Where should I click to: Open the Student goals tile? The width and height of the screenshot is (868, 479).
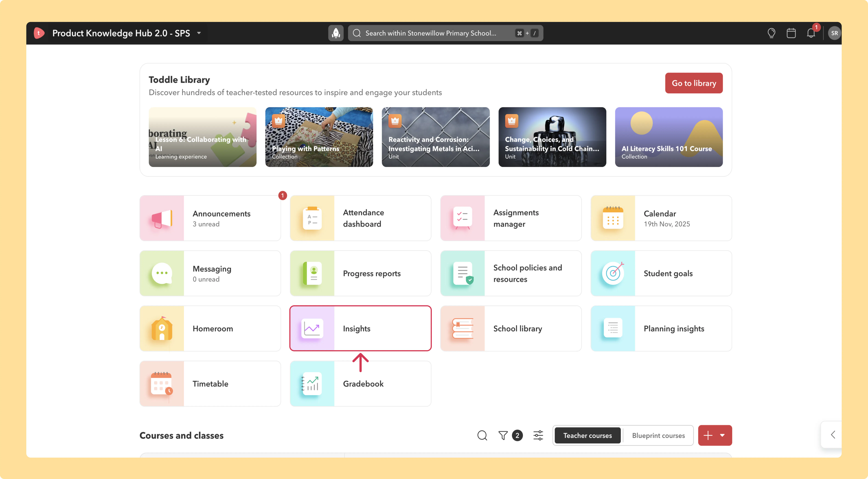(661, 273)
